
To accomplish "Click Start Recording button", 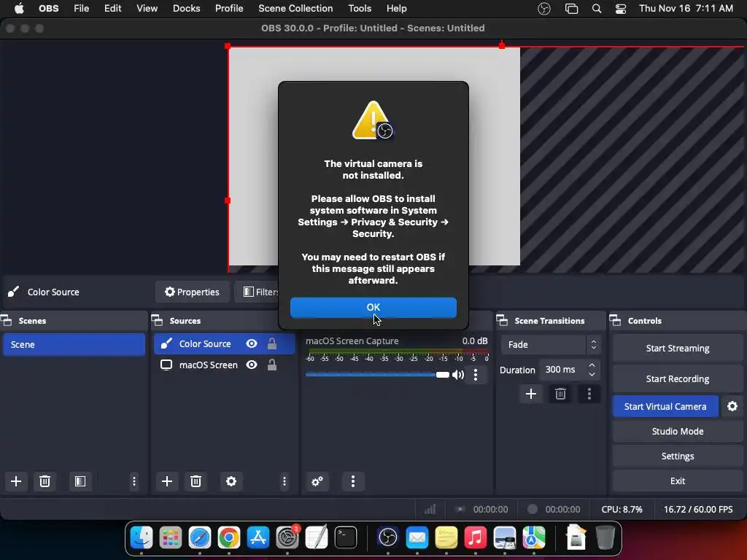I will (678, 378).
